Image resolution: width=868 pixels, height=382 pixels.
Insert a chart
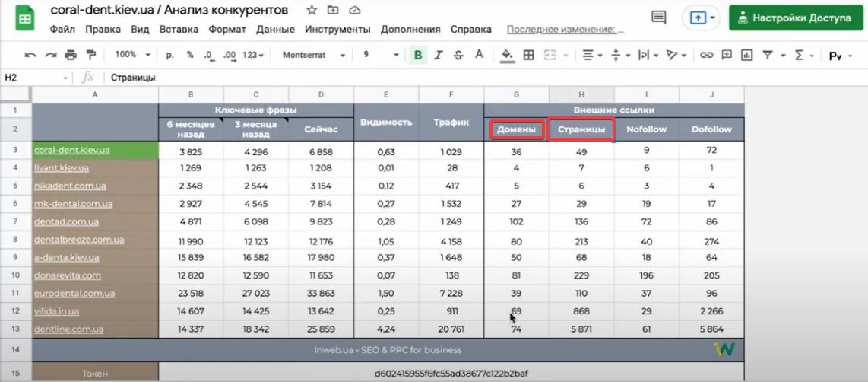pyautogui.click(x=746, y=55)
